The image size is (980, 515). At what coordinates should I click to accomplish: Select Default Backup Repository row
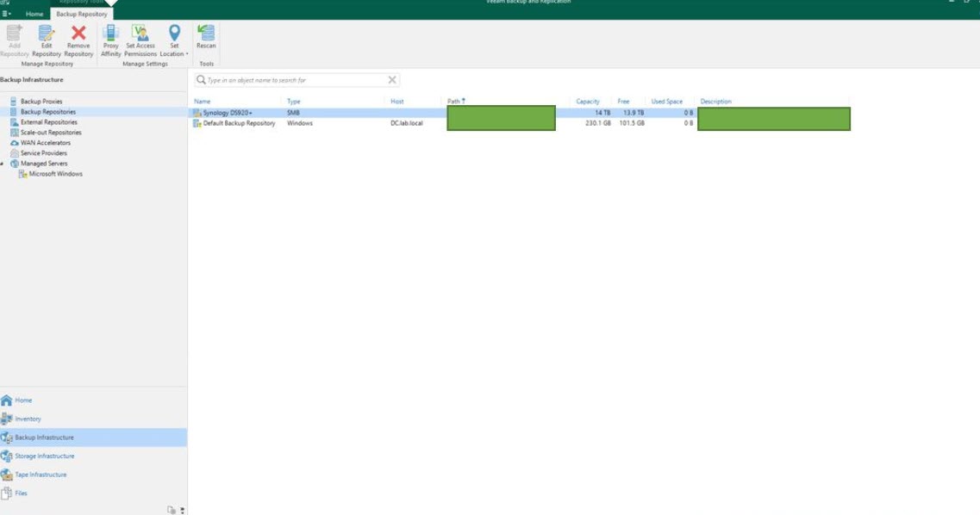pos(239,123)
